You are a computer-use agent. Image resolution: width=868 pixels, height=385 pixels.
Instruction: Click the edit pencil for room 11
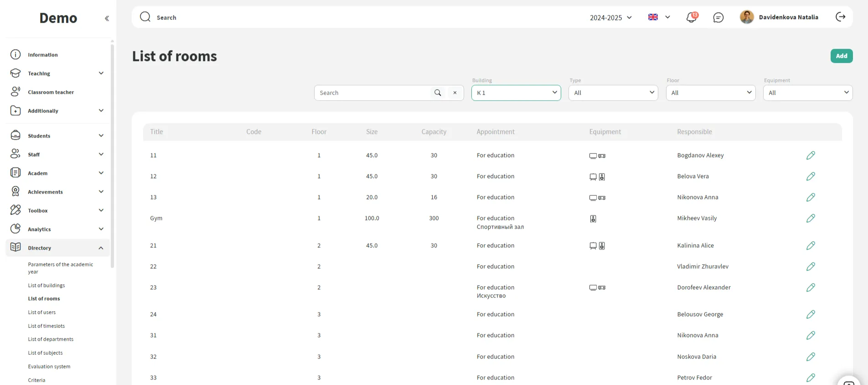(x=810, y=155)
